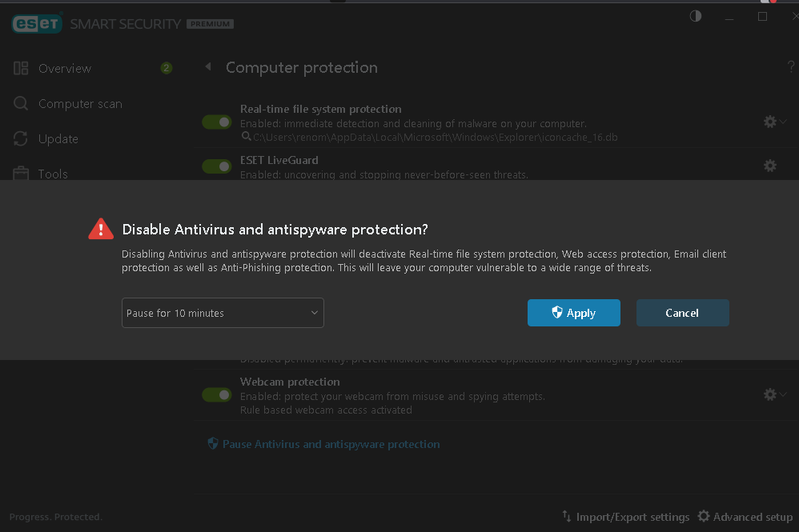Click the Import/Export arrows icon
The height and width of the screenshot is (532, 799).
pyautogui.click(x=567, y=516)
